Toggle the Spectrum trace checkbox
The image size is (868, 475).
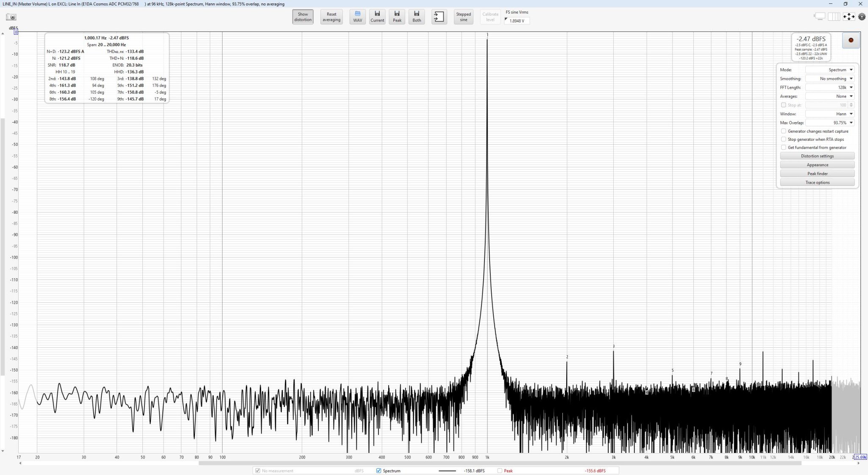pos(378,471)
